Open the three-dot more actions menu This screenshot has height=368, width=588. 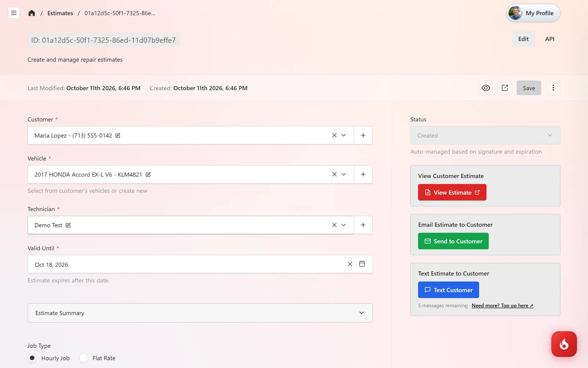(553, 88)
